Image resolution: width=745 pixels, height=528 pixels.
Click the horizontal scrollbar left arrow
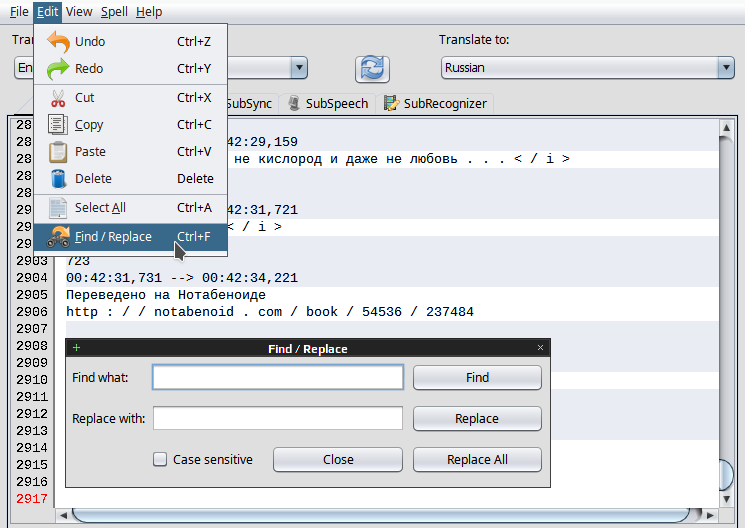[x=63, y=515]
